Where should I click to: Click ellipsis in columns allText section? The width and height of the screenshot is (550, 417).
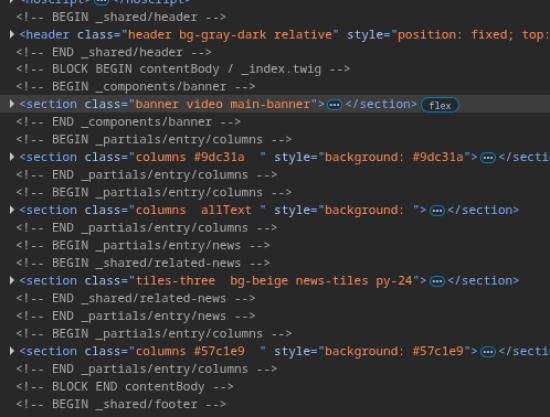click(x=437, y=211)
